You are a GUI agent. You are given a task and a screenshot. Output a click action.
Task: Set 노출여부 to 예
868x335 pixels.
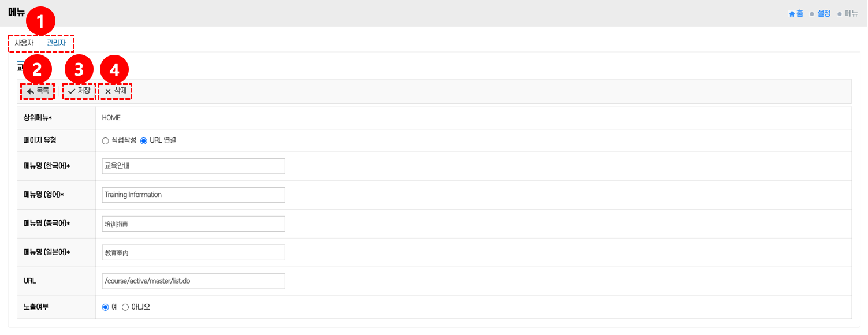coord(105,307)
